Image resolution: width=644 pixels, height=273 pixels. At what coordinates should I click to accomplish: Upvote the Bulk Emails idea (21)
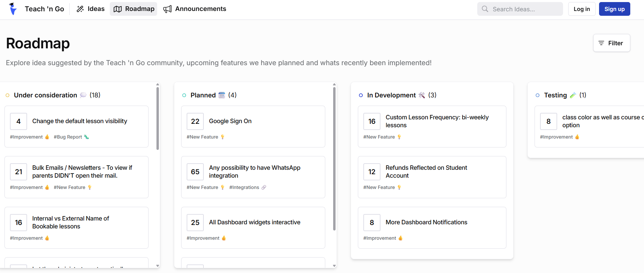[19, 172]
